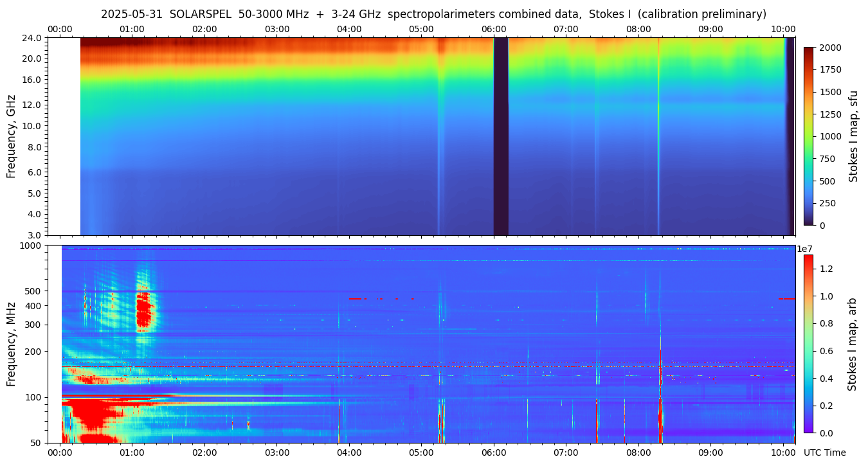
Task: Click the 2000 label on upper colorbar
Action: [831, 48]
